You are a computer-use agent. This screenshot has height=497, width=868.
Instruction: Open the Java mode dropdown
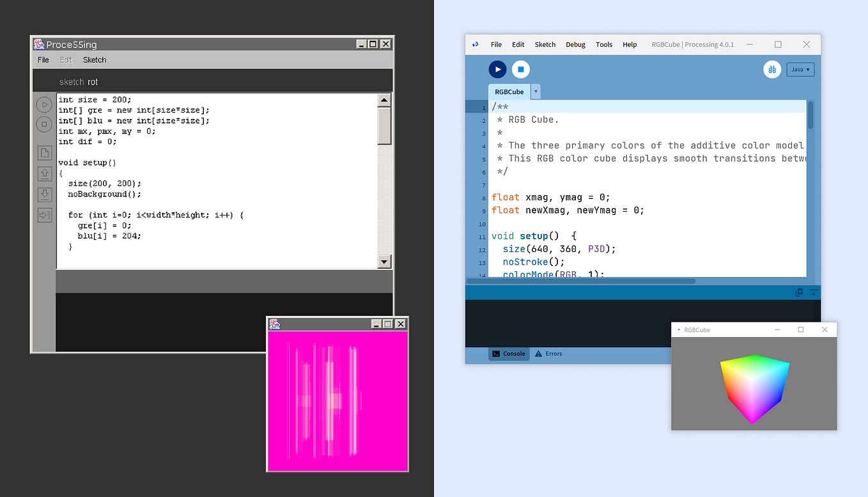click(800, 69)
